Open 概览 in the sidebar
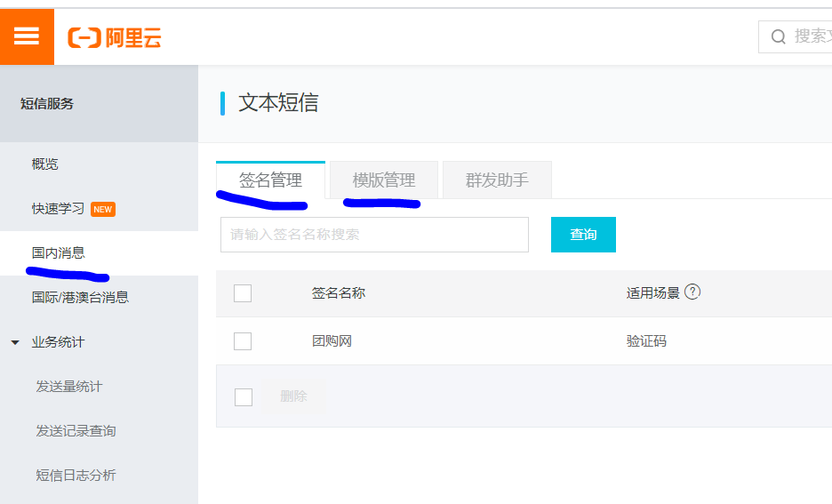 tap(45, 164)
